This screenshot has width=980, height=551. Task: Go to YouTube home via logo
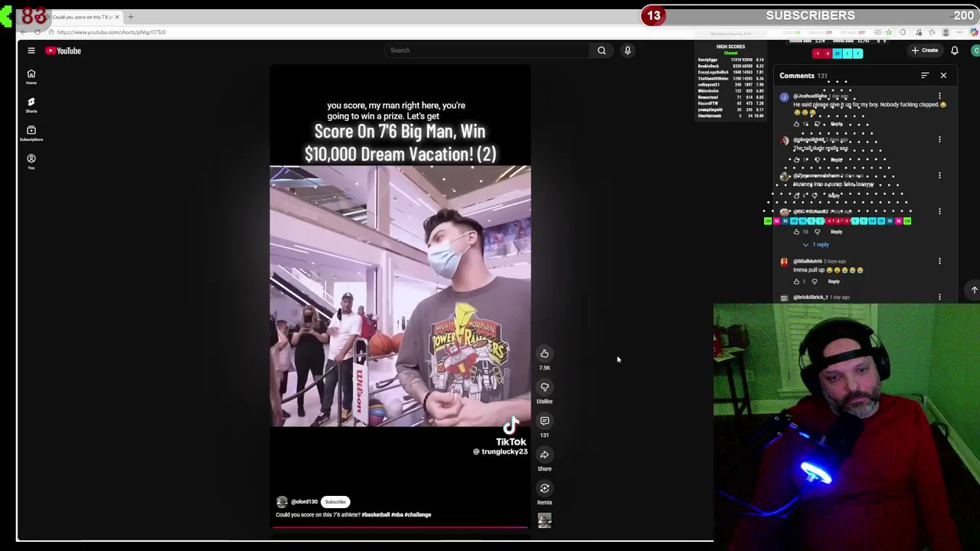point(63,51)
